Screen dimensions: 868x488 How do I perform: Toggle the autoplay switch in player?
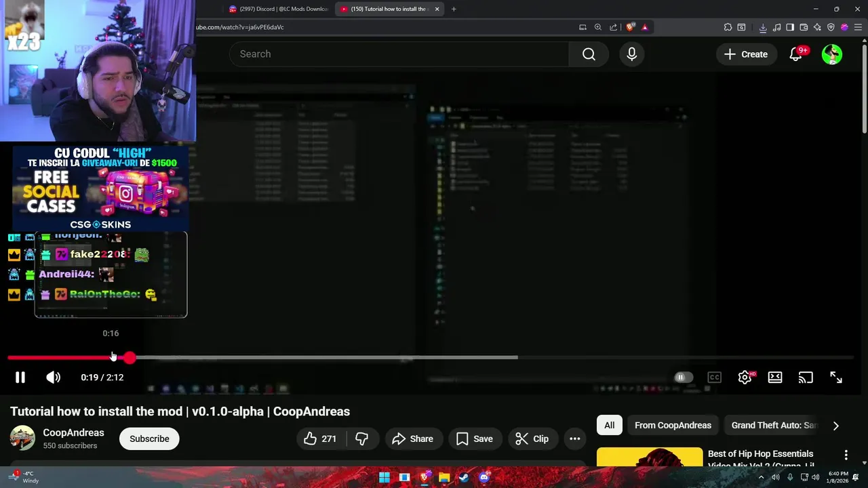click(x=683, y=378)
